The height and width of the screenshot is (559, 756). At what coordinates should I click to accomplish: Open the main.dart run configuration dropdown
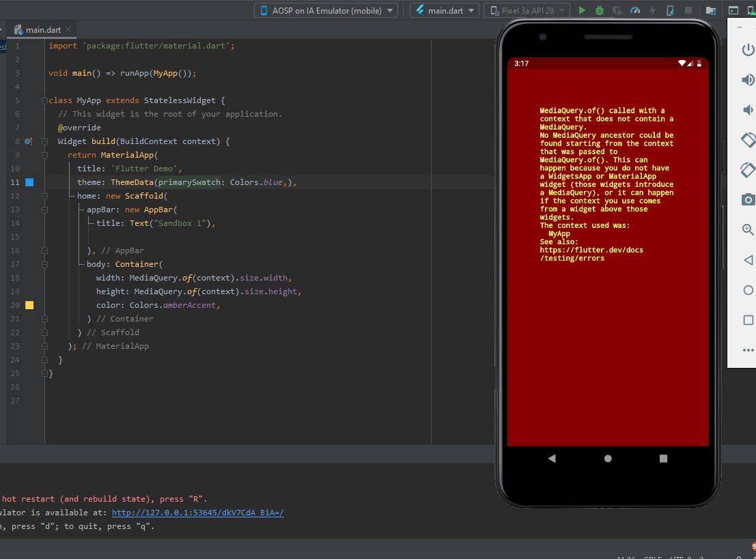(x=444, y=10)
